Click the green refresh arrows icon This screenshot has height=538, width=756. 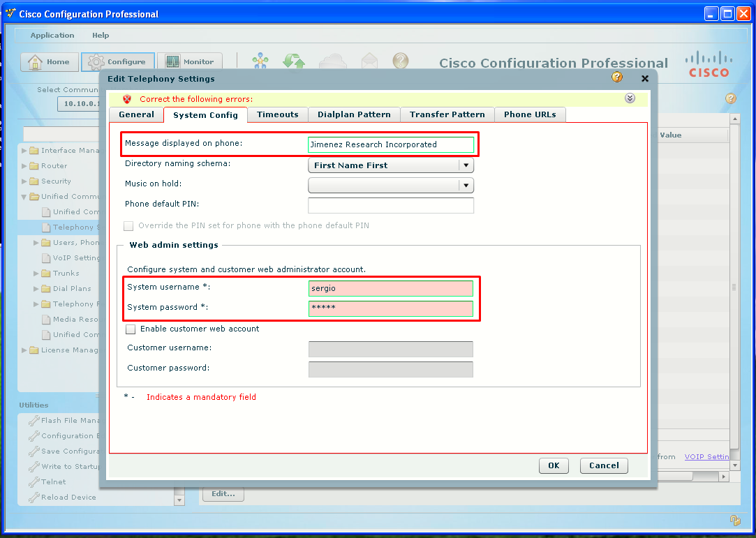tap(294, 61)
